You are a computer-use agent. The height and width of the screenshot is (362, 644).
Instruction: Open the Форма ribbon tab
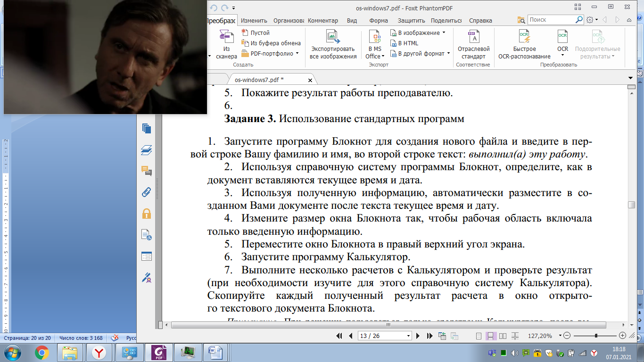click(379, 20)
